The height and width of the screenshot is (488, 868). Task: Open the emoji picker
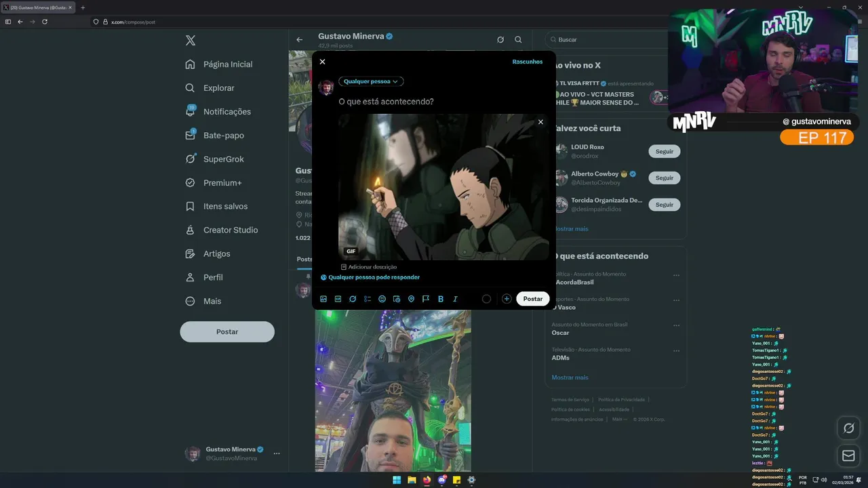pos(382,299)
